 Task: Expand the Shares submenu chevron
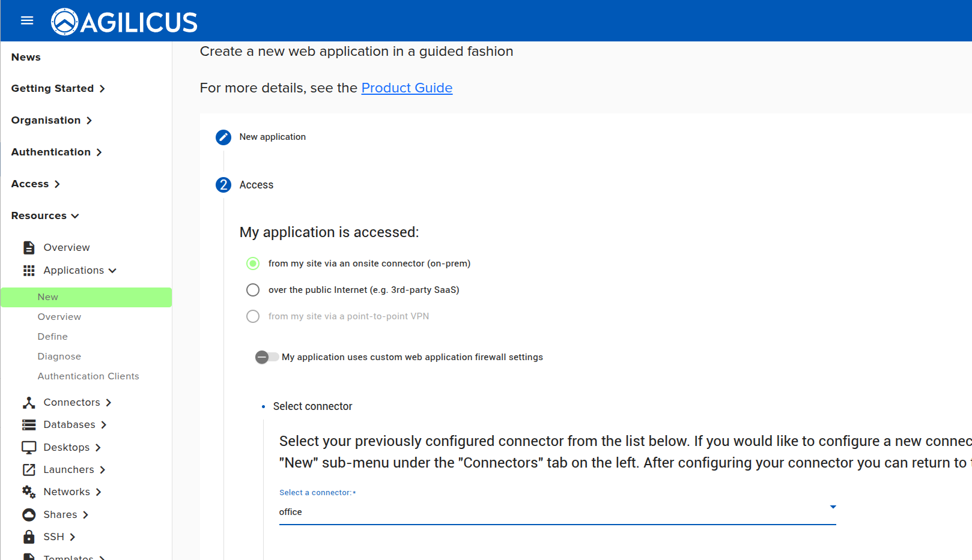(x=85, y=515)
